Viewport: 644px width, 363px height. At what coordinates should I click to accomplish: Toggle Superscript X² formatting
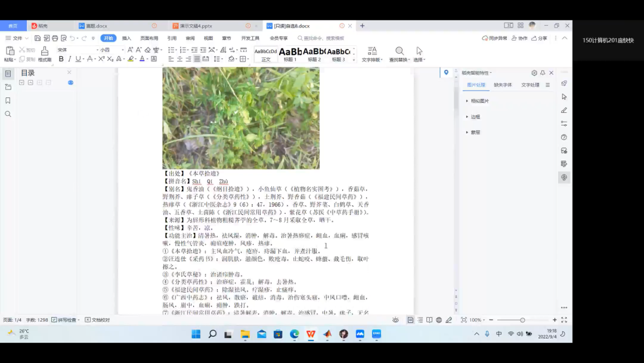point(101,59)
